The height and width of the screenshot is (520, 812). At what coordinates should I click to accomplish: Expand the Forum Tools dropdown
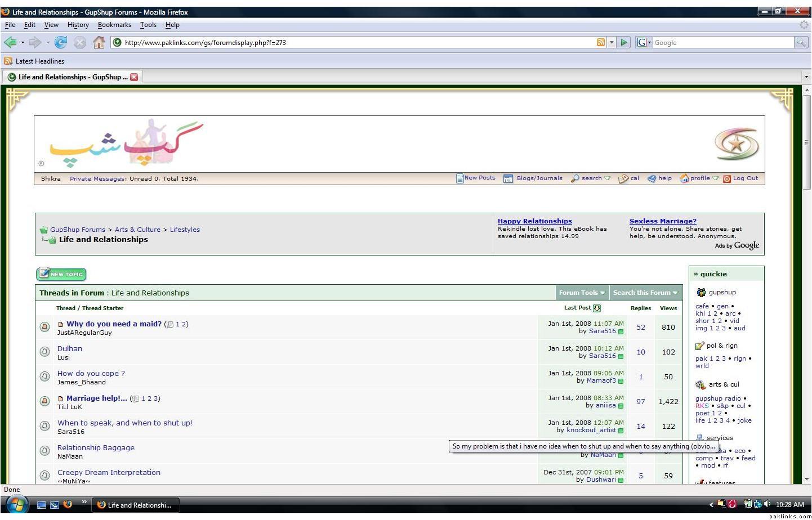tap(582, 293)
